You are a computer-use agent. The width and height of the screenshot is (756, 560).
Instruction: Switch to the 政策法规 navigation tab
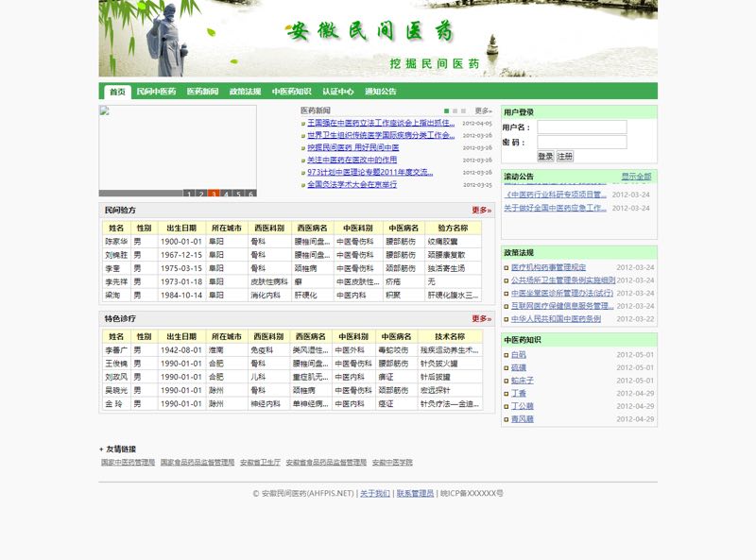[x=245, y=92]
